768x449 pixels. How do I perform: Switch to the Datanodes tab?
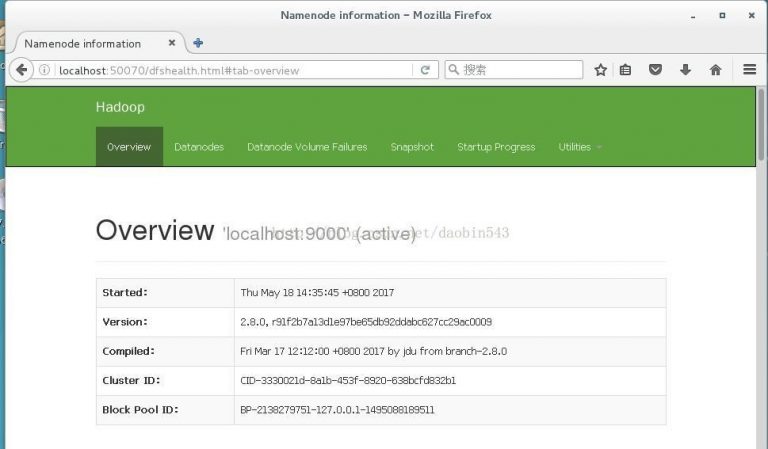tap(199, 147)
